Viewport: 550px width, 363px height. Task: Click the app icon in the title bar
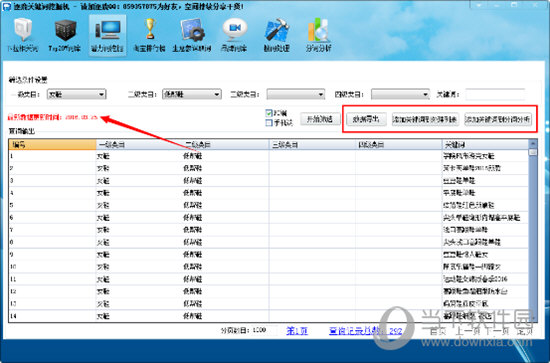coord(7,6)
